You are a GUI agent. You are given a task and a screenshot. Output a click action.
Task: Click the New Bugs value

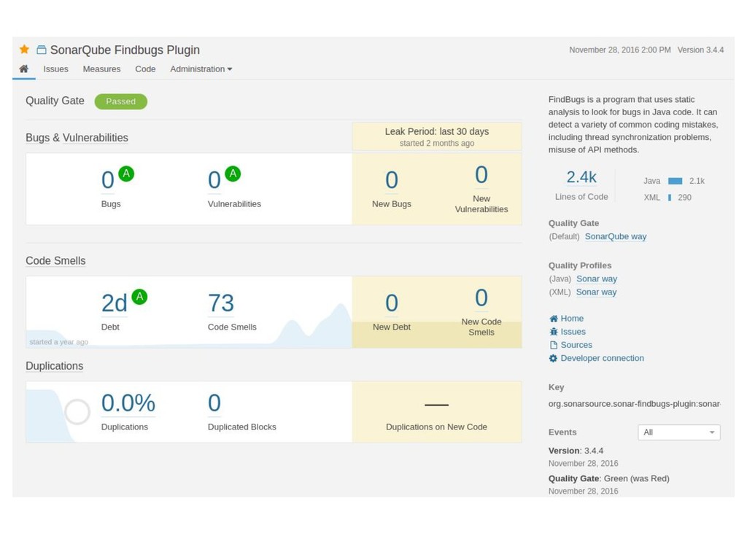(392, 180)
